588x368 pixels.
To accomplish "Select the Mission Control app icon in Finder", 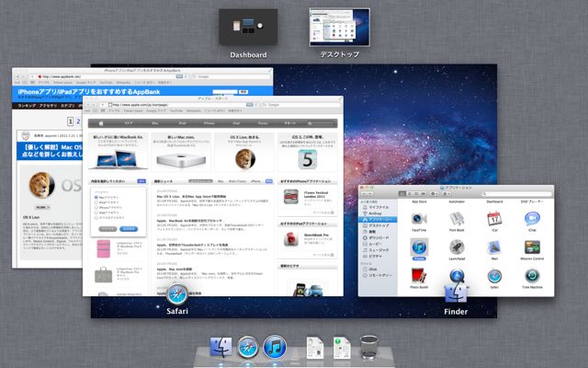I will tap(532, 247).
